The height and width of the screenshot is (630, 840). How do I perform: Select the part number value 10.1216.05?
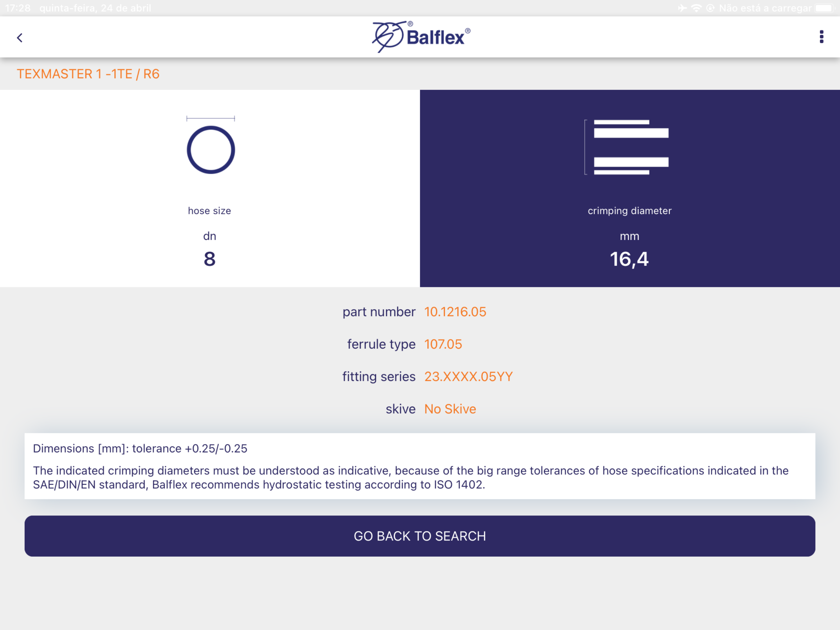point(455,312)
